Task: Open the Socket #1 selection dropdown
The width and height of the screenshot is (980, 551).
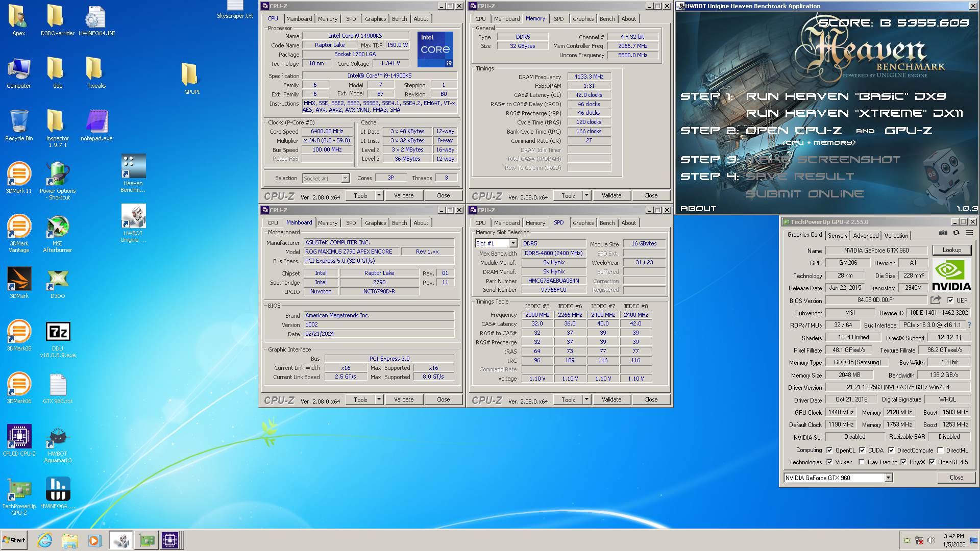Action: (326, 179)
